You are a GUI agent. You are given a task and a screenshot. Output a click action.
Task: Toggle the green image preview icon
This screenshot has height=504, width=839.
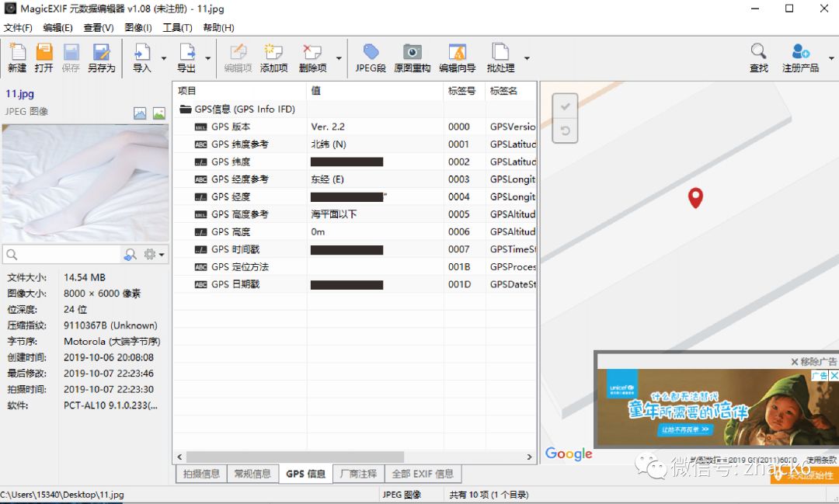[x=158, y=113]
